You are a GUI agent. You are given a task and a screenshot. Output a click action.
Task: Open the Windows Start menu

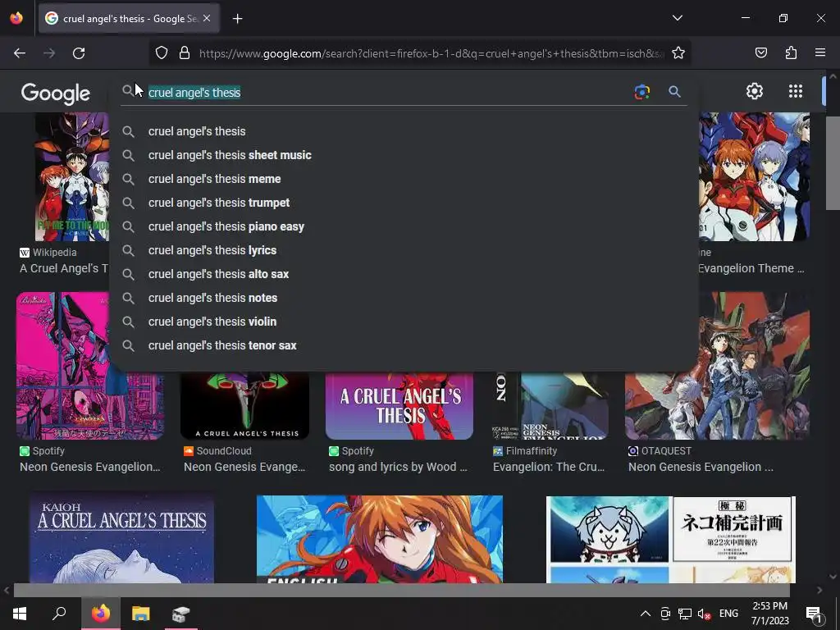(x=20, y=614)
